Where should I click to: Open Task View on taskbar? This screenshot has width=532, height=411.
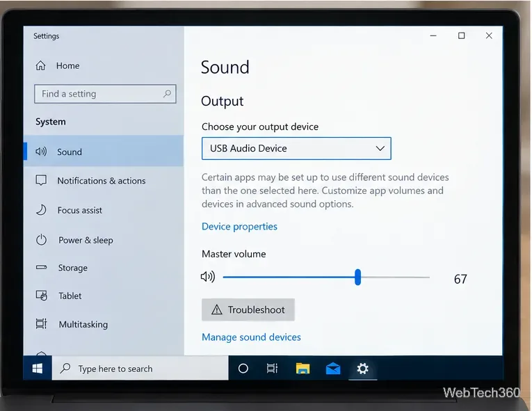click(272, 369)
